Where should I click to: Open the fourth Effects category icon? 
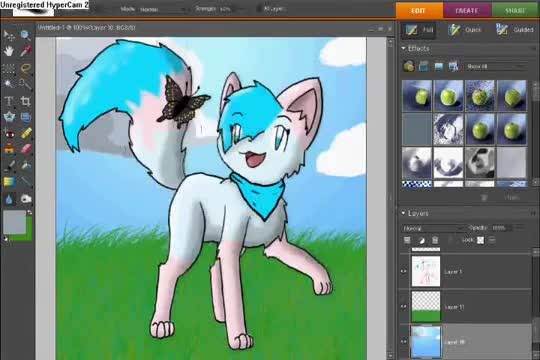[x=454, y=66]
